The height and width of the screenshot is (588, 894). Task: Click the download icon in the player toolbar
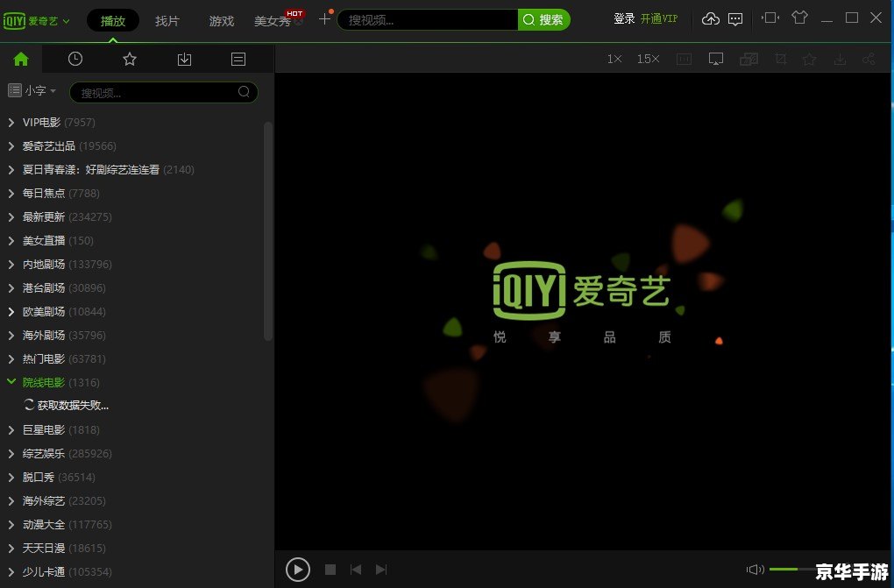840,59
